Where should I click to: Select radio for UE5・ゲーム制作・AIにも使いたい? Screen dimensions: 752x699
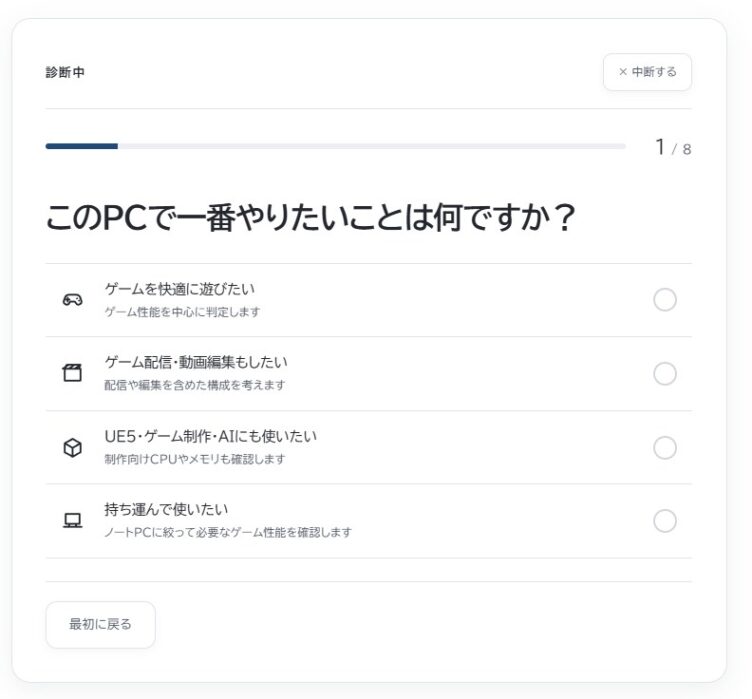coord(665,448)
